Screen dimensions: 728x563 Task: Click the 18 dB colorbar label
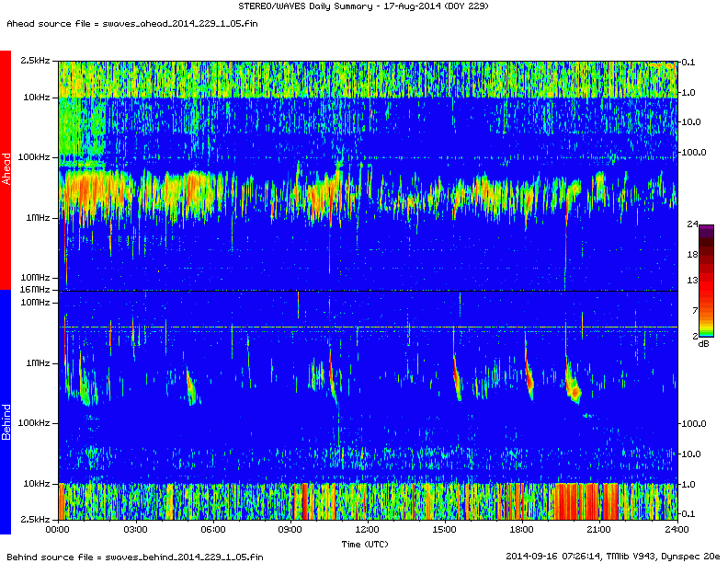(x=692, y=255)
